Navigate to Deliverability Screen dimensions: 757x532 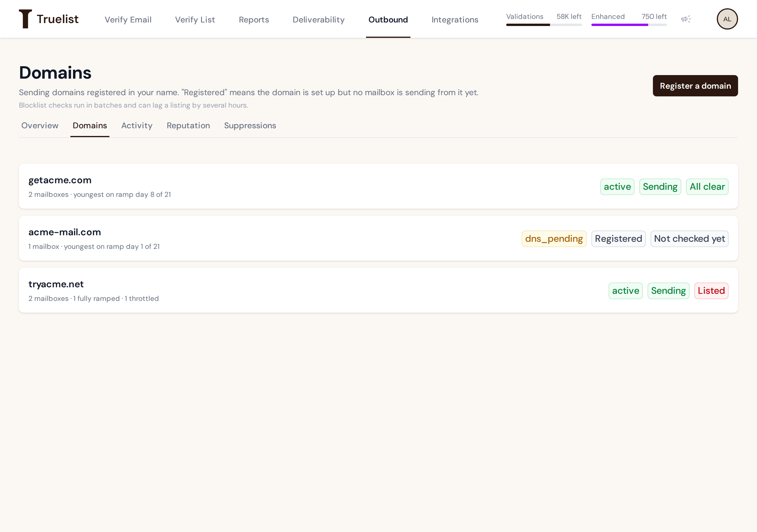pos(318,20)
